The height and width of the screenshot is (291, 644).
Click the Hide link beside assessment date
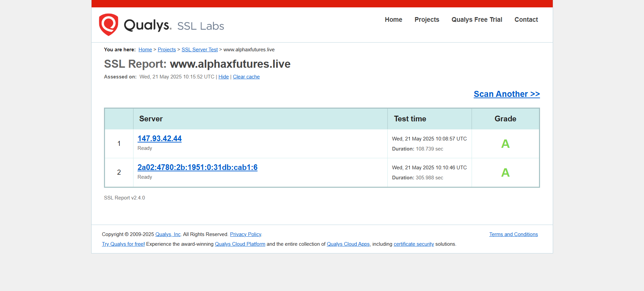point(223,77)
